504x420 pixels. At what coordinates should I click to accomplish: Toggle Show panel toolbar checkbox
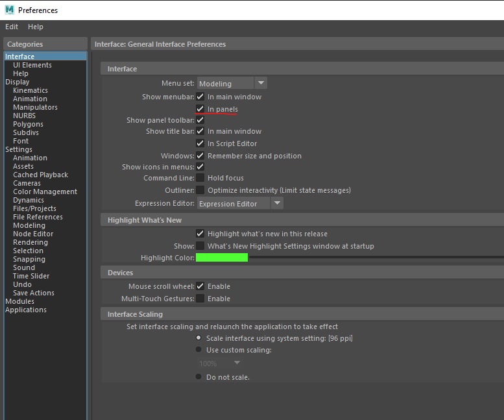200,120
